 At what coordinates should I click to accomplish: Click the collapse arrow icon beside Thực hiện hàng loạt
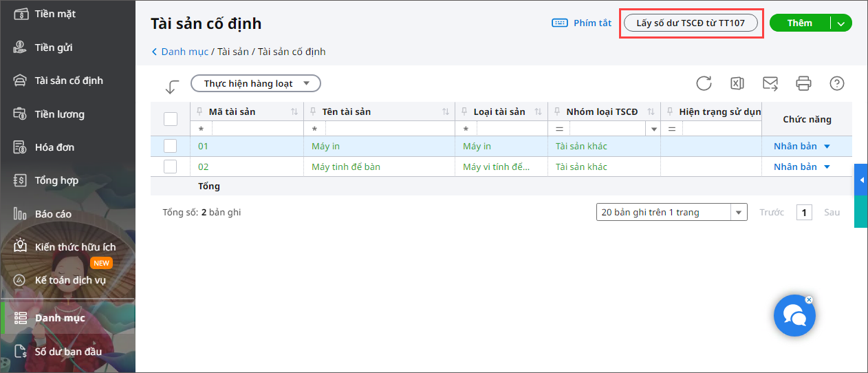(172, 87)
